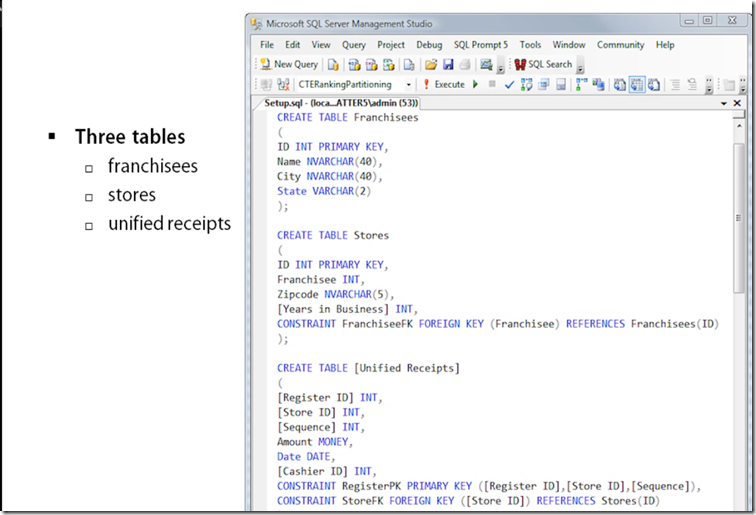Open the Help menu
This screenshot has height=515, width=756.
(x=665, y=45)
